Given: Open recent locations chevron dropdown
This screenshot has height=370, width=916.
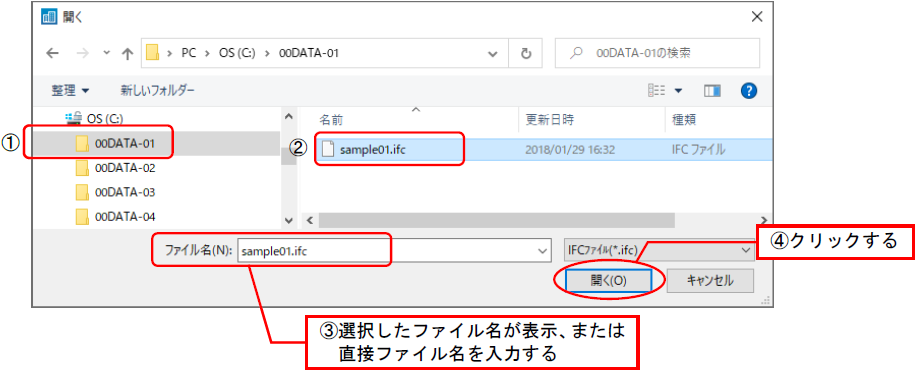Looking at the screenshot, I should tap(106, 53).
